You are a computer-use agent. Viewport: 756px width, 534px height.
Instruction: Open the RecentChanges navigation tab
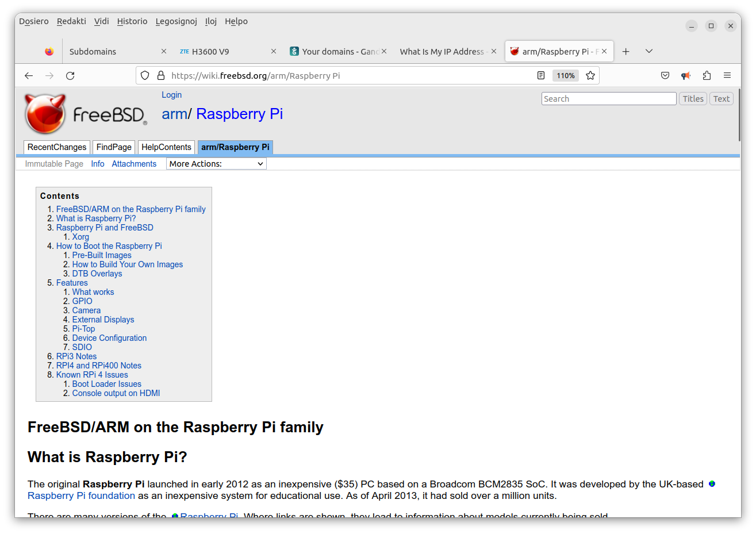tap(57, 147)
